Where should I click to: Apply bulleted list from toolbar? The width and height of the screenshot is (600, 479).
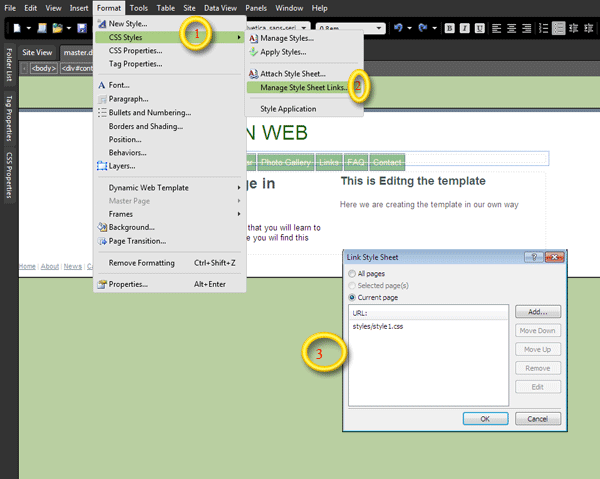[559, 28]
